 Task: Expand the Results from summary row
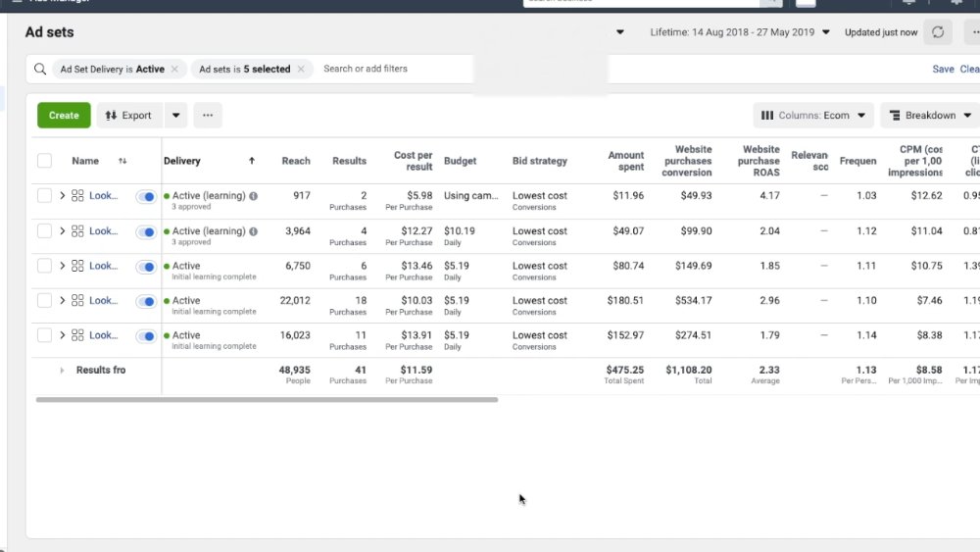(62, 370)
